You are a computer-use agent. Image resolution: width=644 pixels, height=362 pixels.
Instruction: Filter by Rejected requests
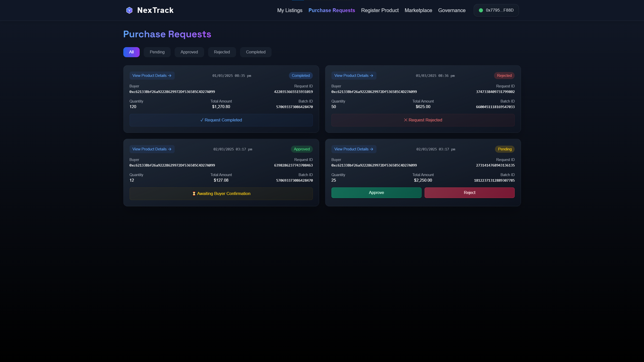(222, 52)
